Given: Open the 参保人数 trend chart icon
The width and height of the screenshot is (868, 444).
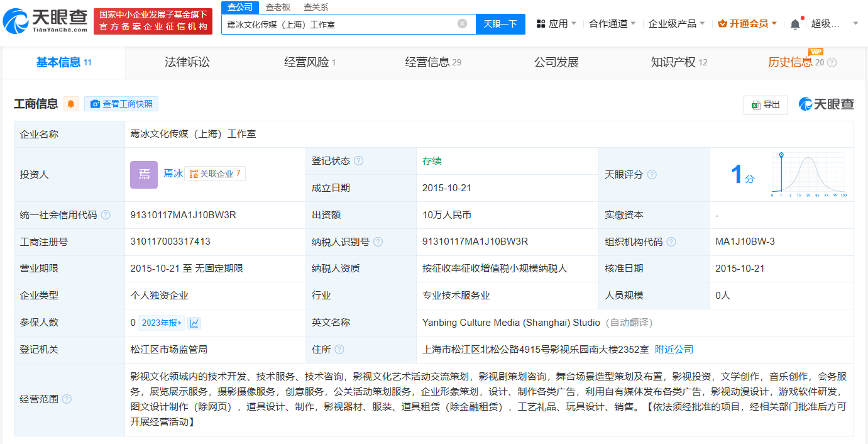Looking at the screenshot, I should [194, 323].
